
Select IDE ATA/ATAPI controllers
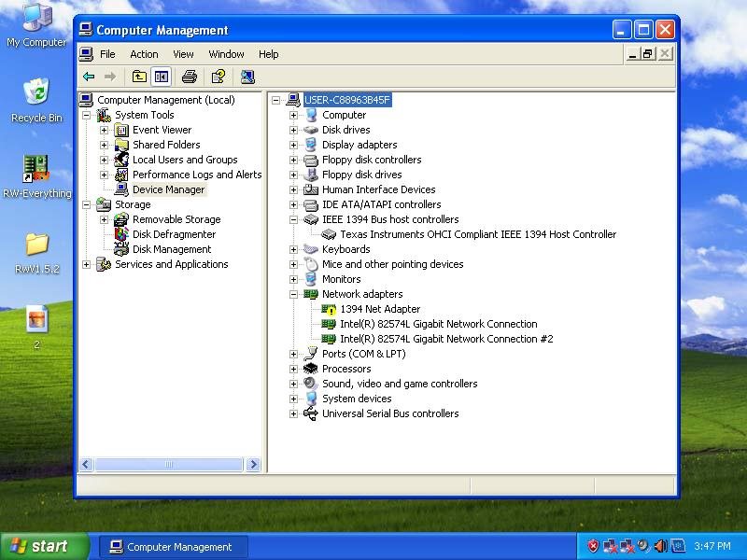click(382, 204)
